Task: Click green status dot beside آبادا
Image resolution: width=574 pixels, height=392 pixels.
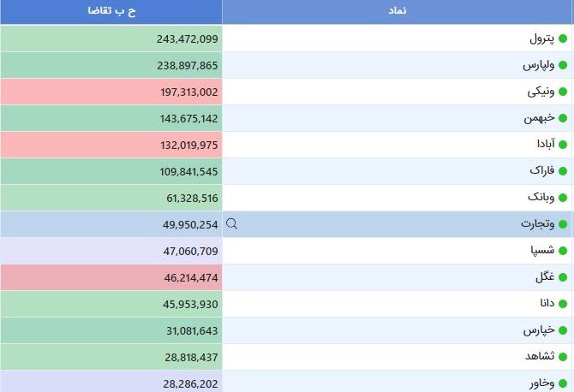Action: pyautogui.click(x=563, y=145)
